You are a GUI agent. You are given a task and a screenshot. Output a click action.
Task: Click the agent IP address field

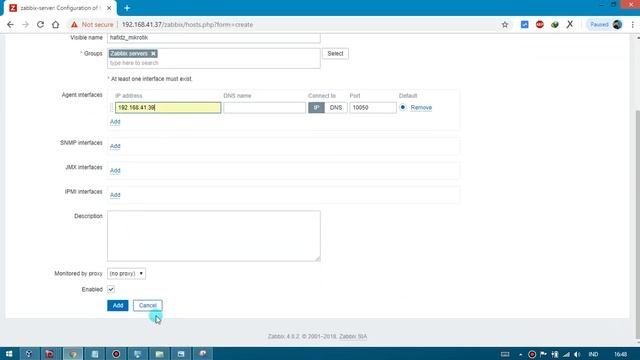(x=168, y=107)
